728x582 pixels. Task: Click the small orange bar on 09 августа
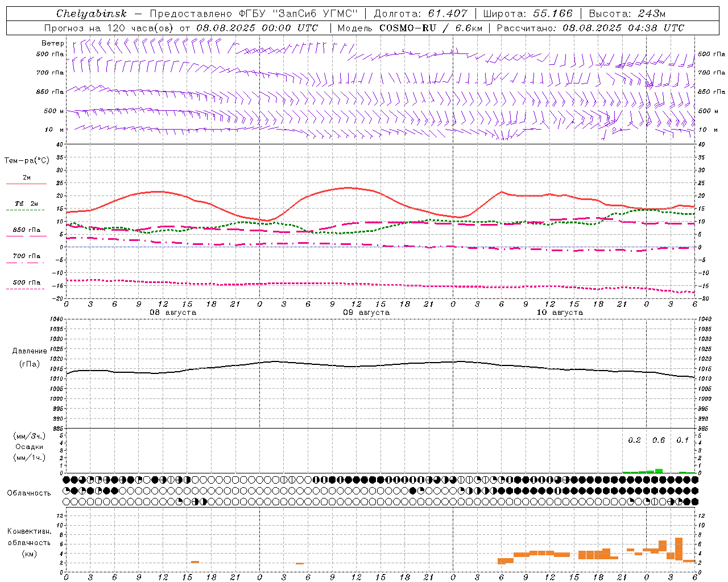(x=300, y=563)
